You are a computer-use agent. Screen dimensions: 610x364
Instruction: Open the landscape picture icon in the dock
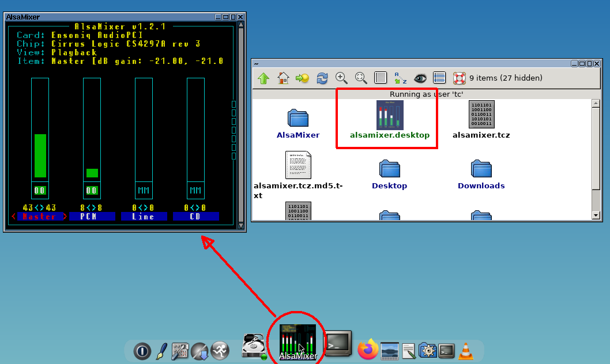(x=389, y=351)
